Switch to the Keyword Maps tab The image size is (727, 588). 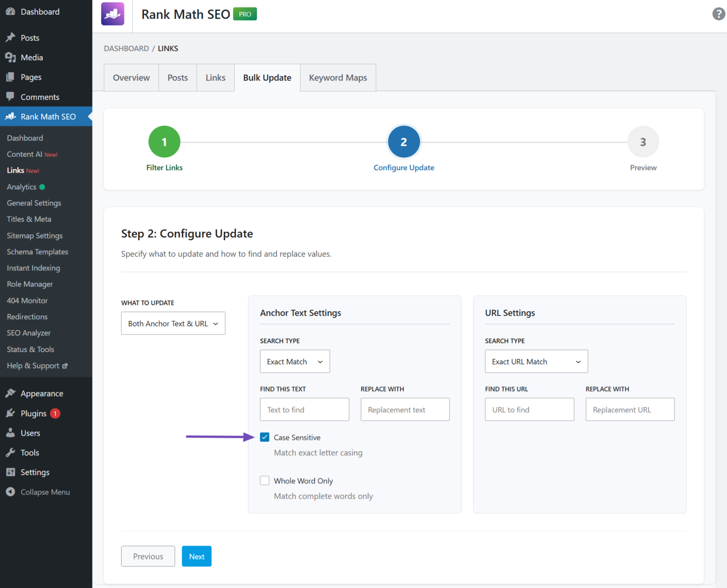coord(338,77)
